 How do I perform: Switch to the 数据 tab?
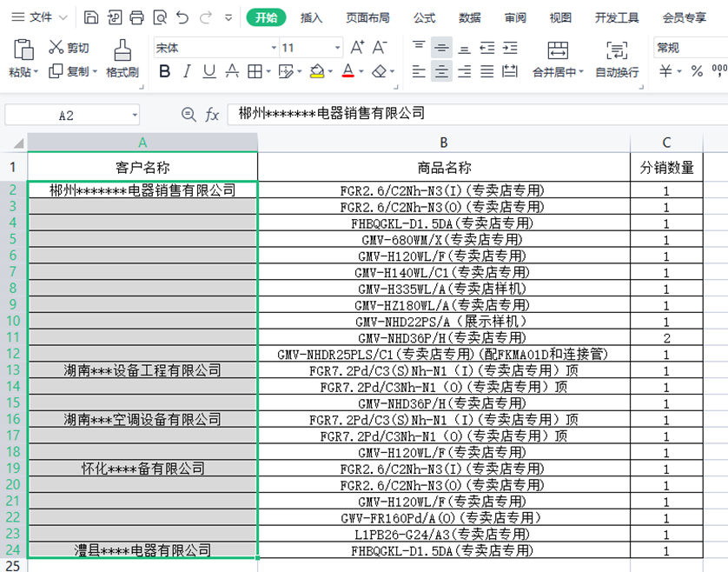(x=470, y=17)
